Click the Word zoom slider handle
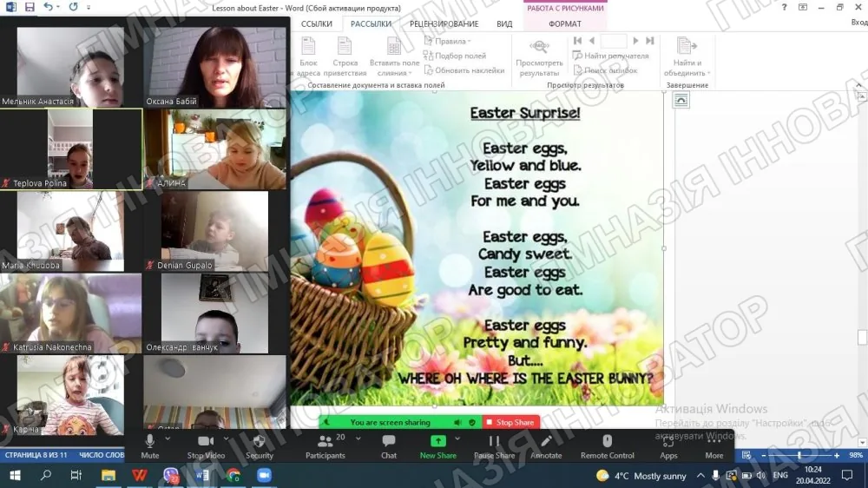This screenshot has height=488, width=868. click(x=799, y=455)
